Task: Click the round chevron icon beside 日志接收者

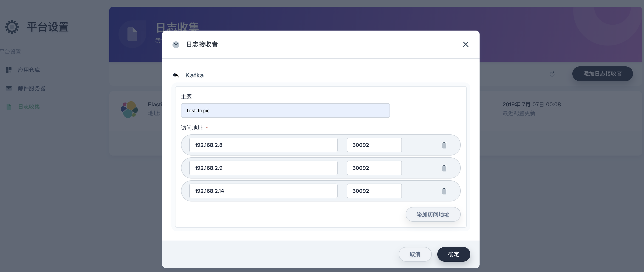Action: 176,45
